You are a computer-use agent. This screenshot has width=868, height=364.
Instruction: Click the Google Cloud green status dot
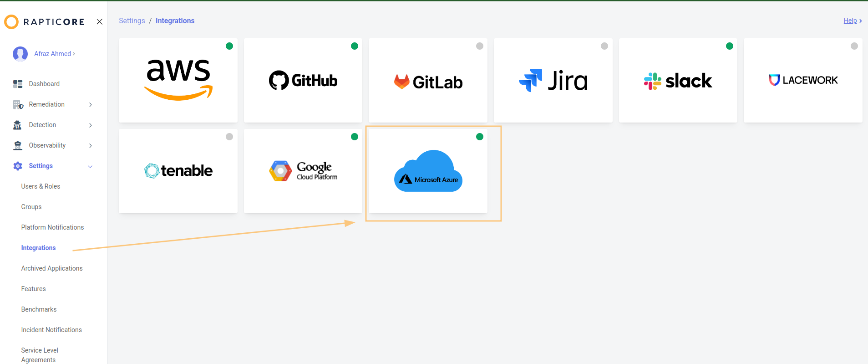coord(355,137)
